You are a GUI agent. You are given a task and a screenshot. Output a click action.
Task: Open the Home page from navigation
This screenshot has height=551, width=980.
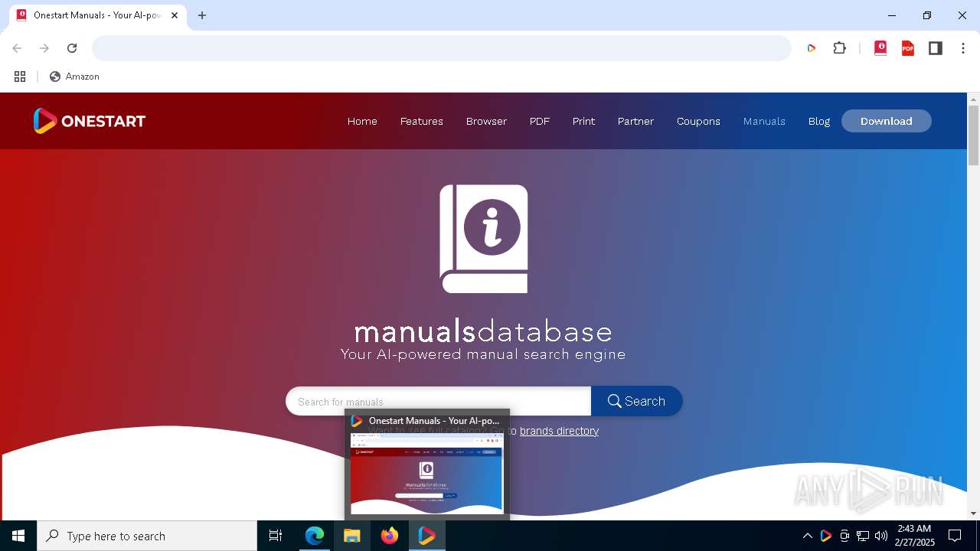coord(362,121)
